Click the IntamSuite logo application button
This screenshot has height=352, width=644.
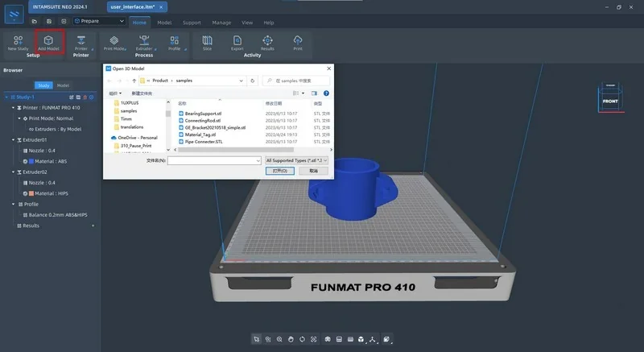(x=14, y=14)
